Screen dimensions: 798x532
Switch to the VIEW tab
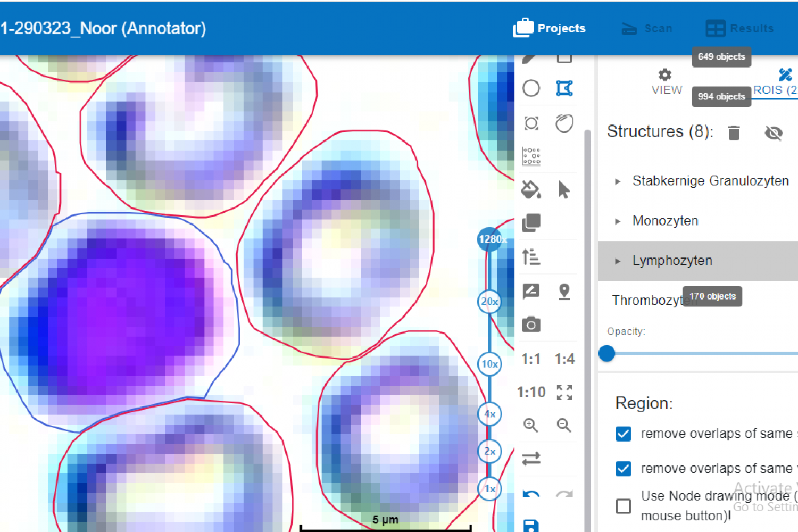coord(666,82)
